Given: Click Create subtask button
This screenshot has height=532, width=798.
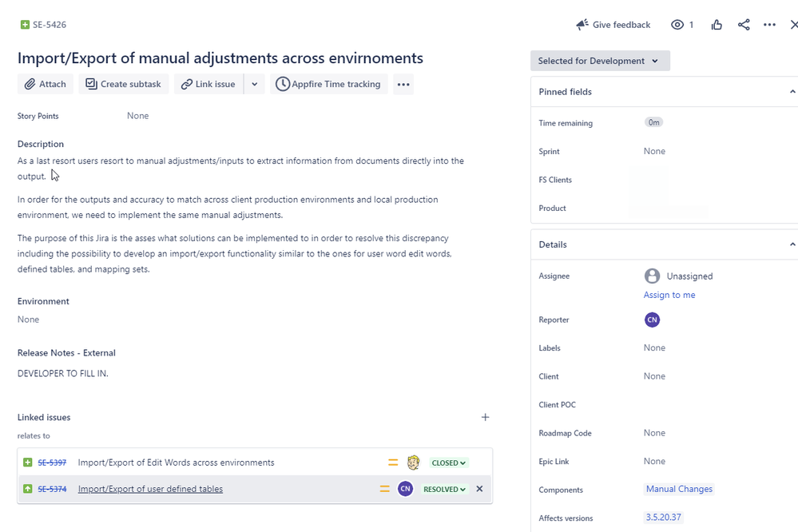Looking at the screenshot, I should pos(123,84).
